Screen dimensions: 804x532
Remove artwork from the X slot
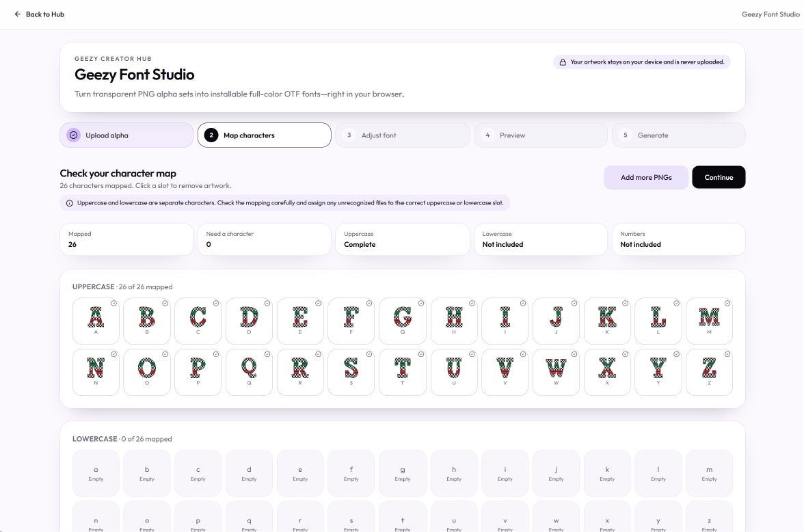point(607,372)
